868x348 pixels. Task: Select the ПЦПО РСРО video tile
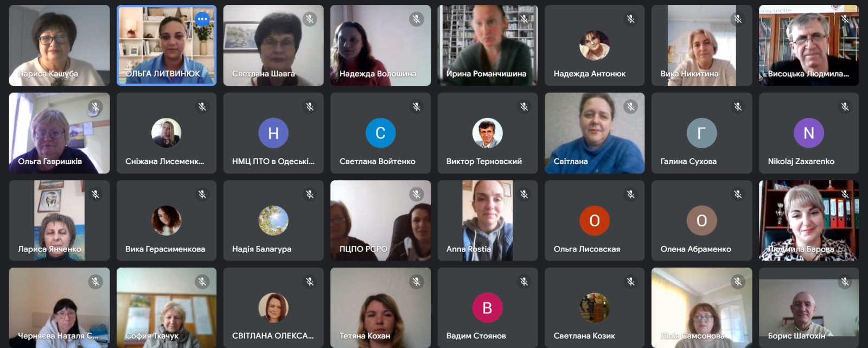coord(380,220)
